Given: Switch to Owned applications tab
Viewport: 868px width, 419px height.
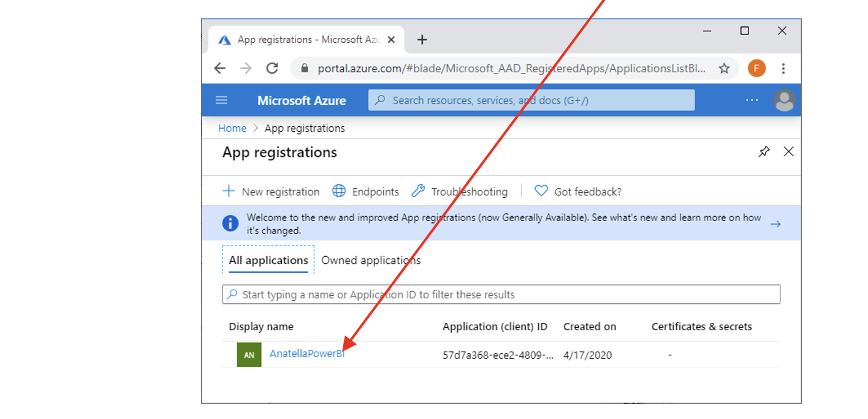Looking at the screenshot, I should (371, 260).
